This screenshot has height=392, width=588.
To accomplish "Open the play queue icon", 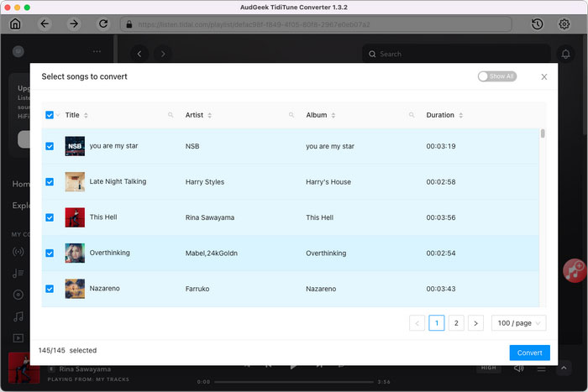I will [x=541, y=369].
